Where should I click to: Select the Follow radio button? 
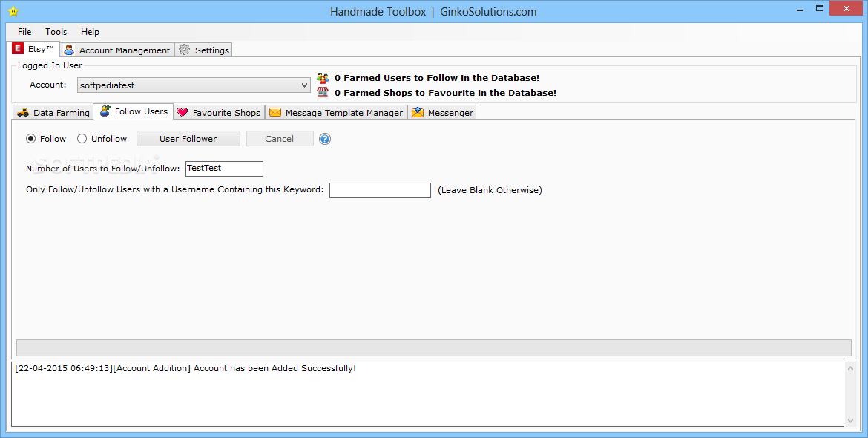pyautogui.click(x=31, y=138)
